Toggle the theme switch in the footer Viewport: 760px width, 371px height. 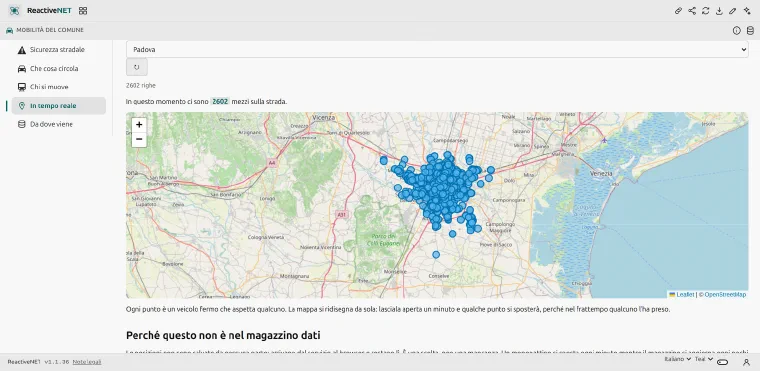coord(723,362)
